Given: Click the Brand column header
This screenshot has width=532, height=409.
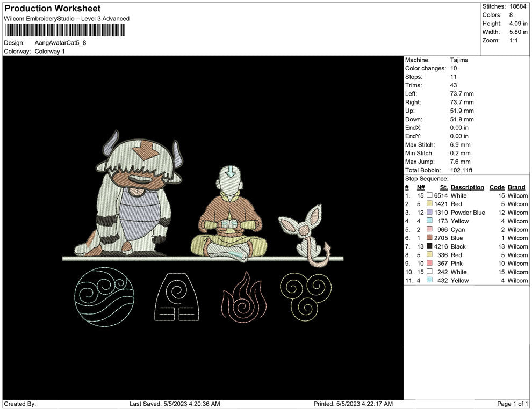Looking at the screenshot, I should (516, 187).
